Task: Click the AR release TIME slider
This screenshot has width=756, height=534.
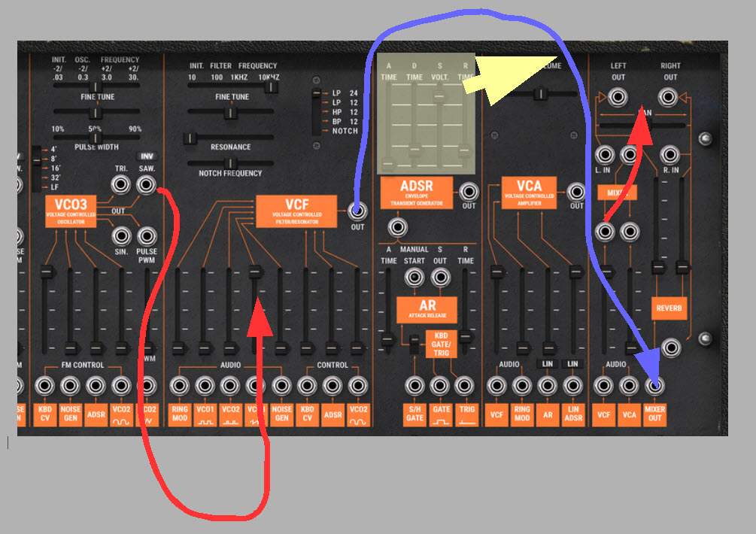Action: coord(465,311)
